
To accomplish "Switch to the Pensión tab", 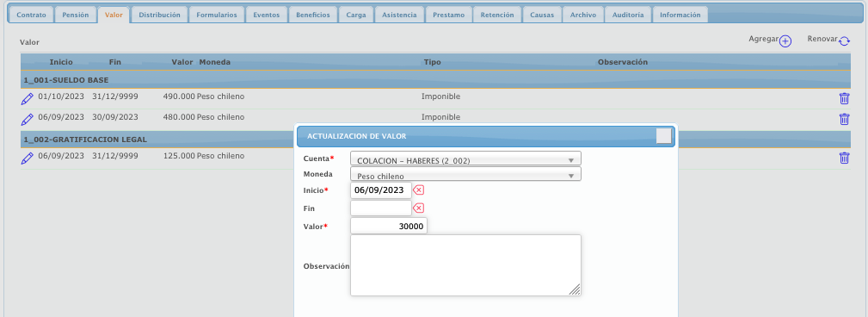I will [x=76, y=15].
